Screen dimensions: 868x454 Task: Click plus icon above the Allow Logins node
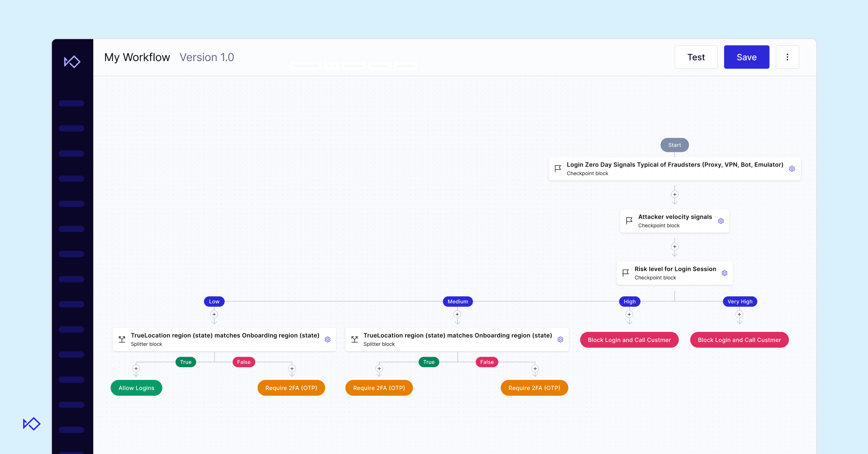(x=136, y=369)
